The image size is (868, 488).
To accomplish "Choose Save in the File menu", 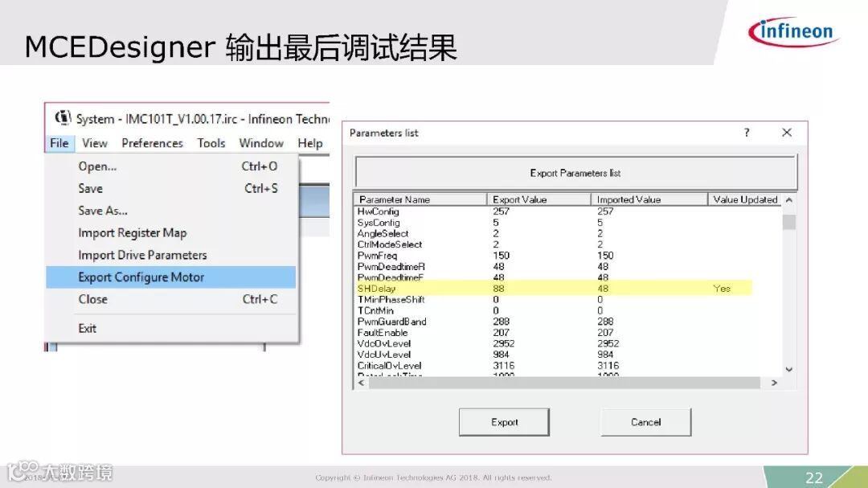I will (x=170, y=188).
